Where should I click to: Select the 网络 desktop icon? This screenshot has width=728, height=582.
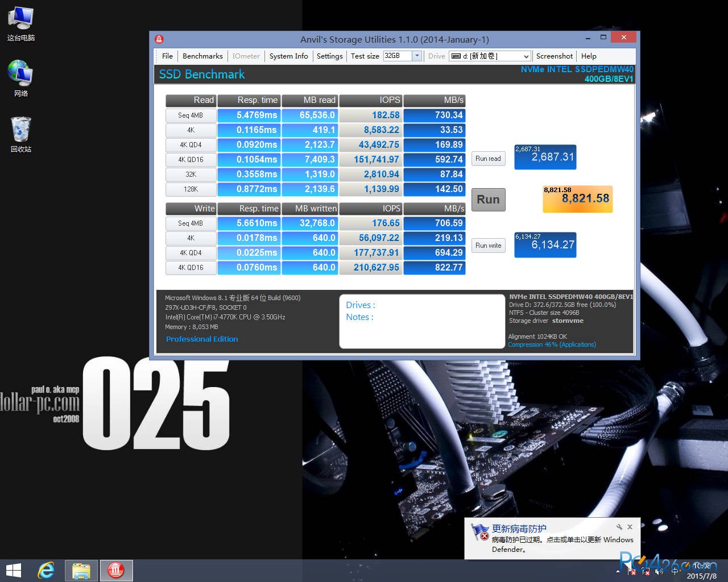pyautogui.click(x=21, y=78)
